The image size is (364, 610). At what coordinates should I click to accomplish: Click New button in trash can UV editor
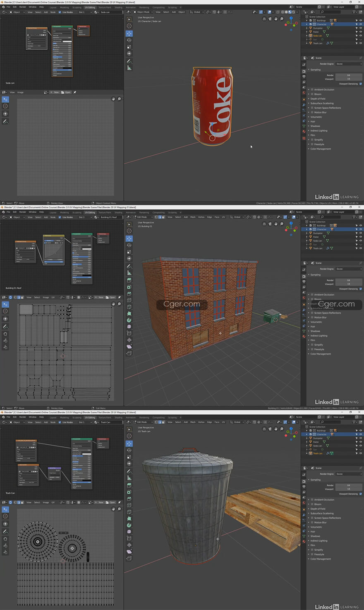pos(100,502)
